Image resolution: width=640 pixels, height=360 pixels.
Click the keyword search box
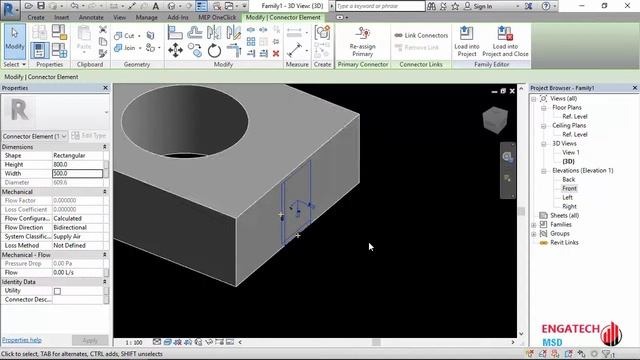pyautogui.click(x=380, y=6)
